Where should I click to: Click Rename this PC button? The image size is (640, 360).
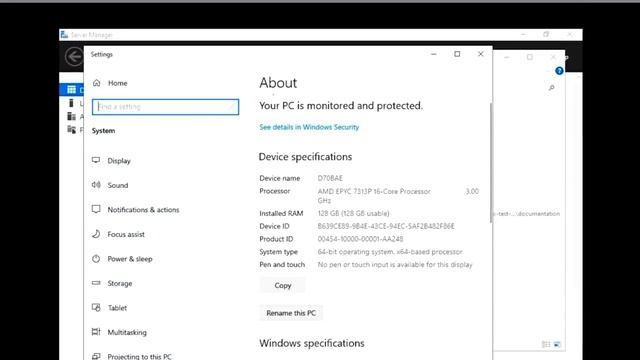(x=291, y=313)
